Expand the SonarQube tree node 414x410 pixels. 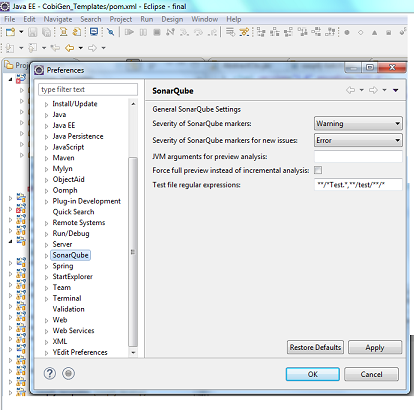(x=46, y=256)
